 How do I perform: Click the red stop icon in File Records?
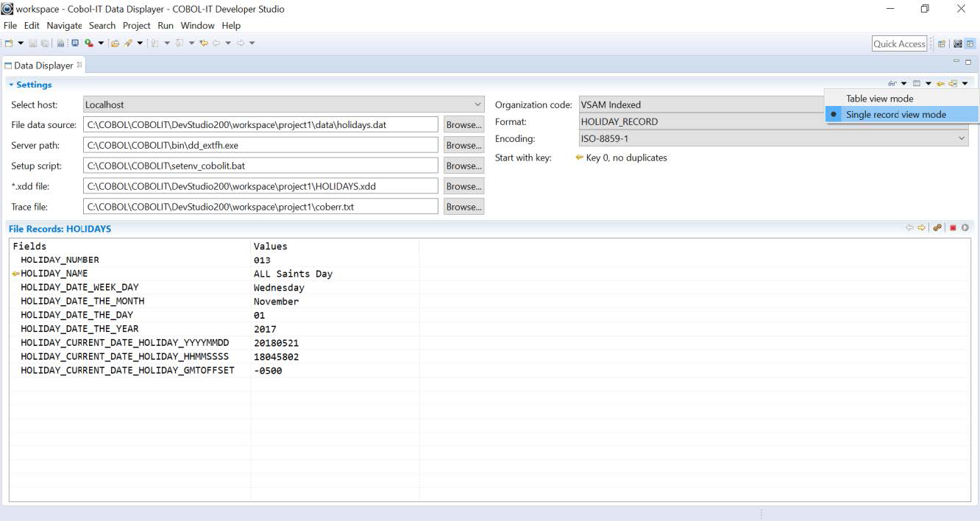(x=953, y=228)
